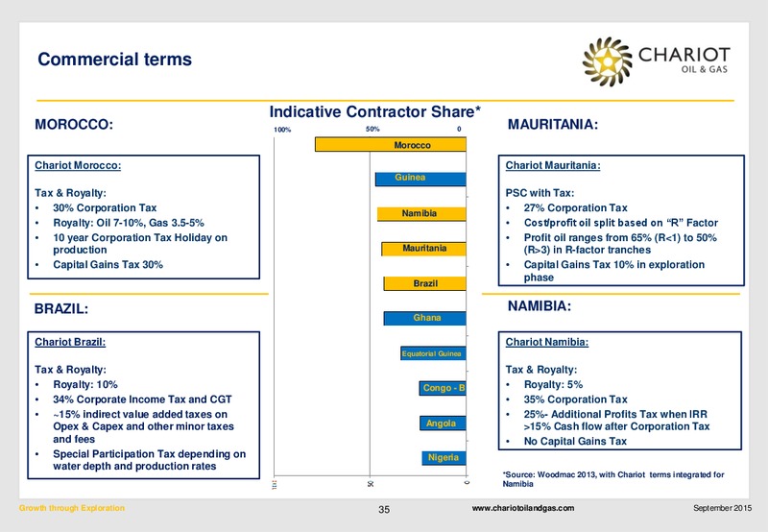The height and width of the screenshot is (532, 768).
Task: Select the Congo - B bar
Action: 443,388
